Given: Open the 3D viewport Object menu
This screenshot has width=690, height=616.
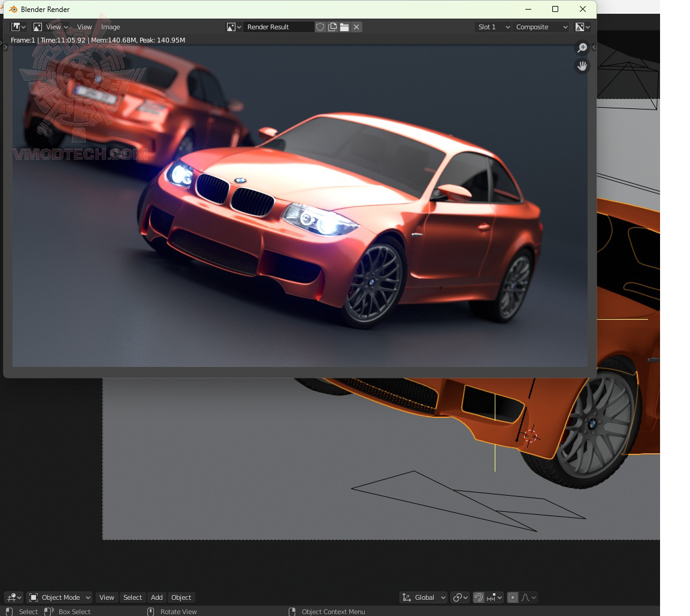Looking at the screenshot, I should [181, 597].
